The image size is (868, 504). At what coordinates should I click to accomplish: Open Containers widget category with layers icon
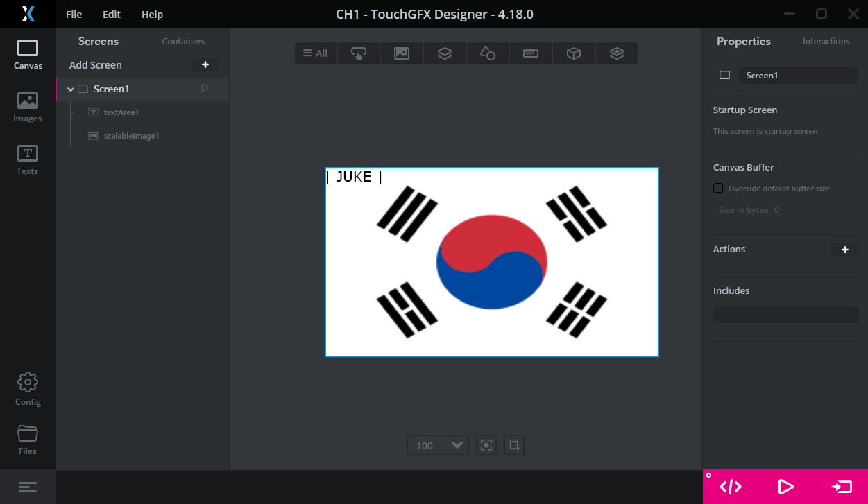coord(445,53)
